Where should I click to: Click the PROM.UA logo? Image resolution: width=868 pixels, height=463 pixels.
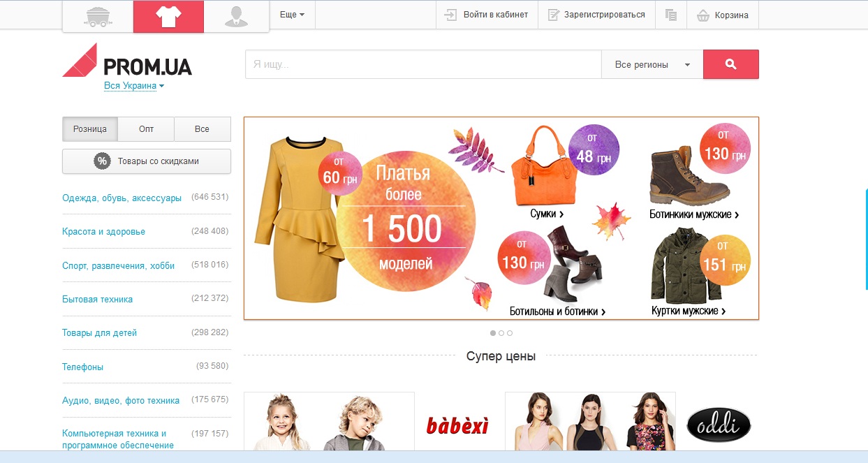click(x=127, y=60)
